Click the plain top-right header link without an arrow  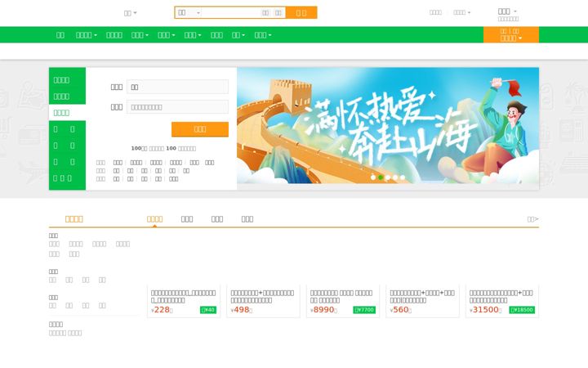(435, 12)
